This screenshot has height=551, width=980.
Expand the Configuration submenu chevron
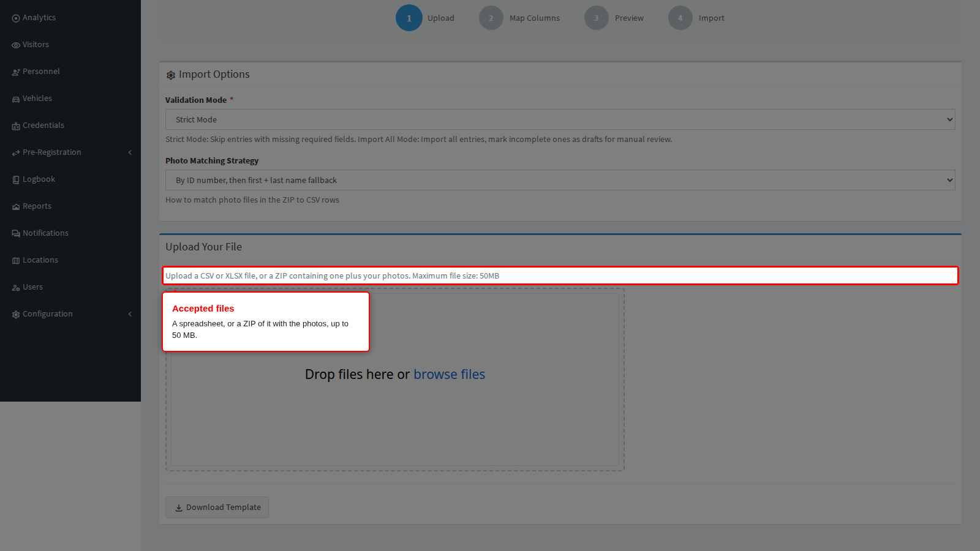click(130, 314)
